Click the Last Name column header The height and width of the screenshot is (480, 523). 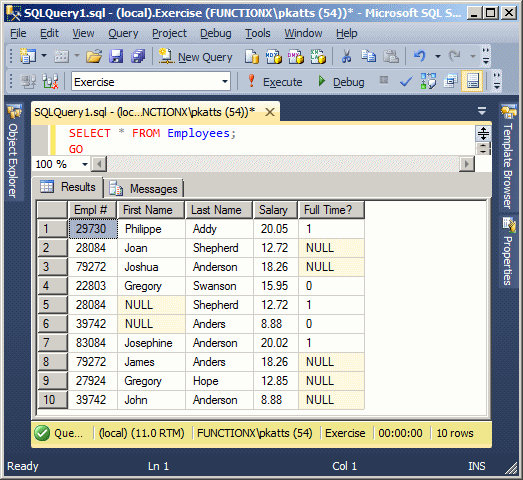click(x=219, y=210)
